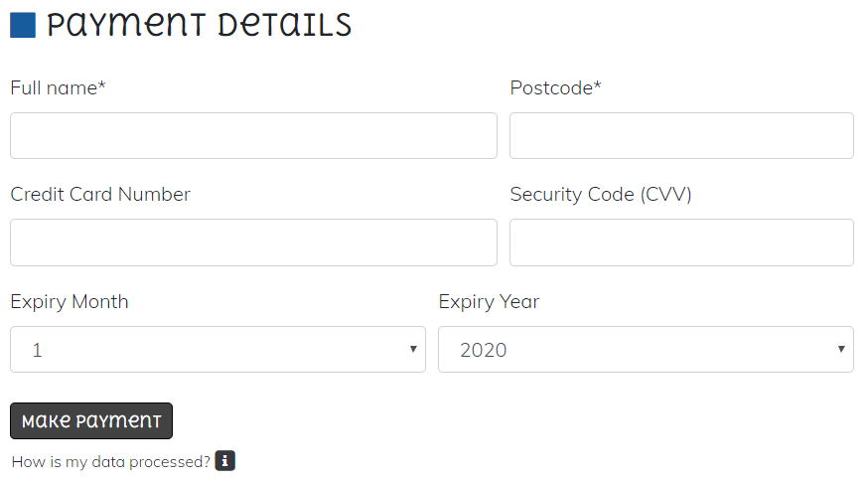Click the 'Expiry Month' label
The height and width of the screenshot is (482, 868).
tap(70, 302)
